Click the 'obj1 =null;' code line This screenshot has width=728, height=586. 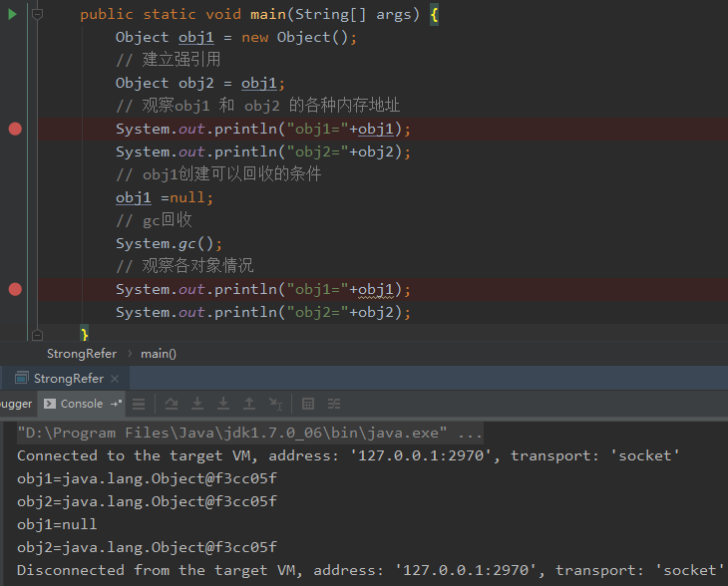pyautogui.click(x=165, y=197)
